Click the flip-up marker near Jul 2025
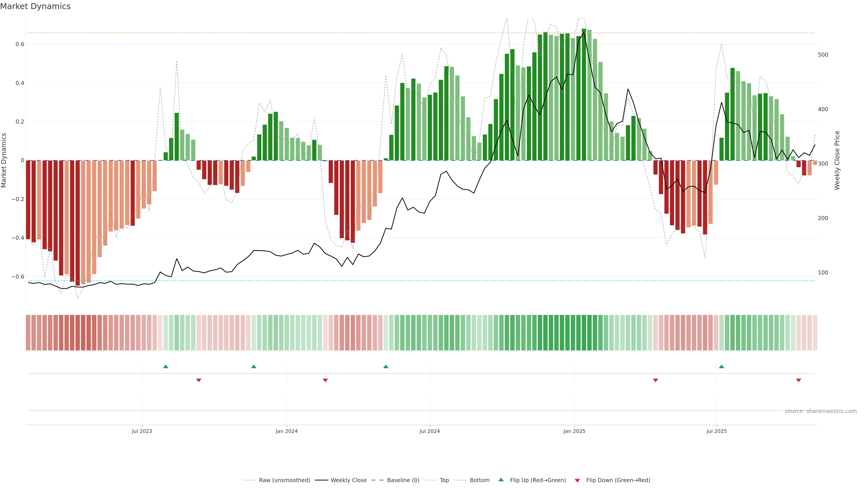The image size is (868, 488). pos(722,366)
